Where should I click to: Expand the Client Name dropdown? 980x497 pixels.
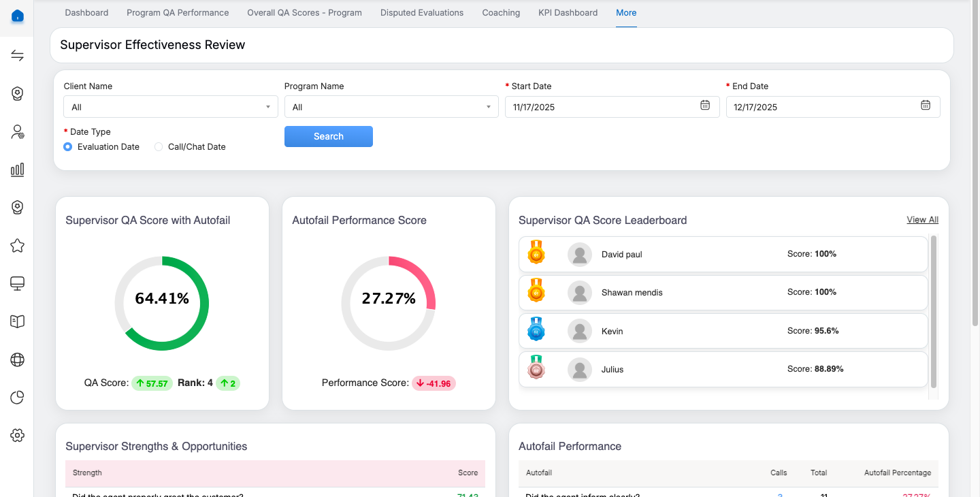[170, 107]
